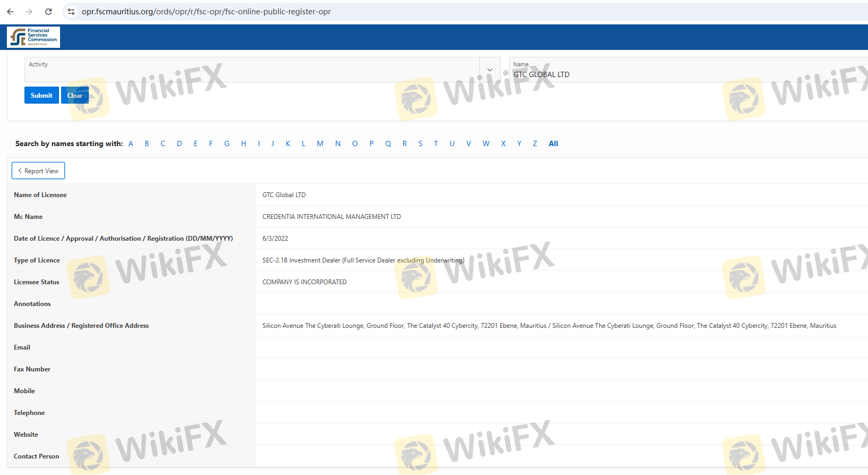Click the 'Contact Person' row label

(x=37, y=456)
